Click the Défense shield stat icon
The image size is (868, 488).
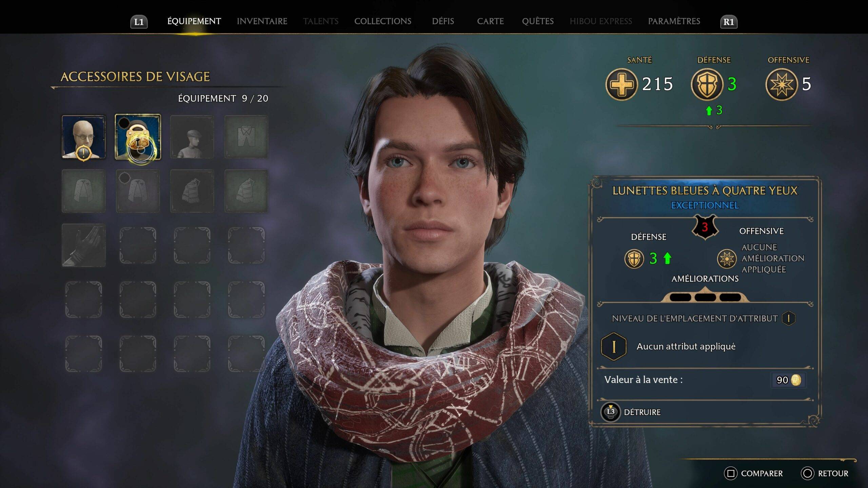tap(707, 84)
